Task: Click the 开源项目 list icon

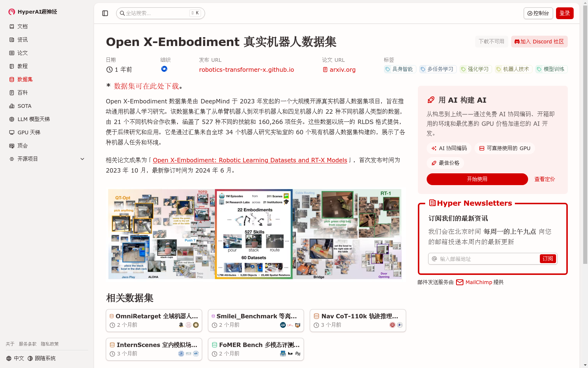Action: [12, 159]
